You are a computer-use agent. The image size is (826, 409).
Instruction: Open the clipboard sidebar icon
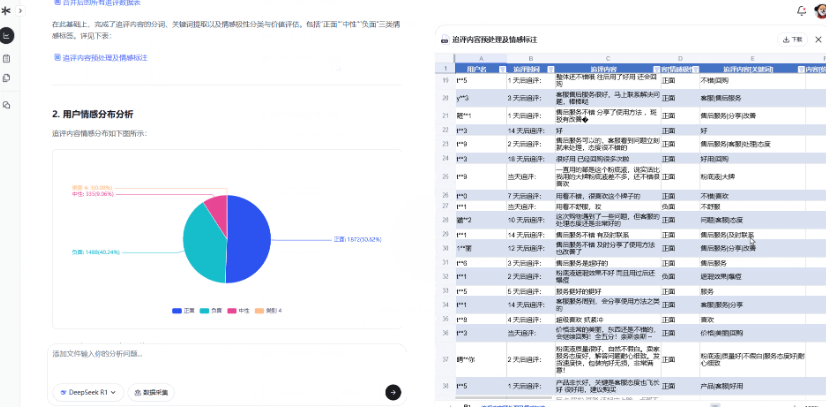click(x=7, y=59)
